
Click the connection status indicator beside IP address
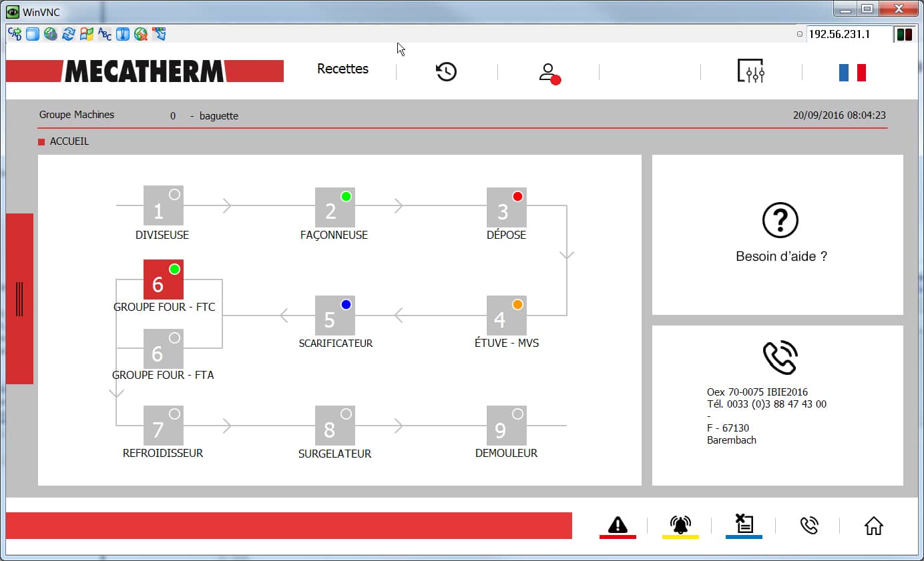[800, 34]
